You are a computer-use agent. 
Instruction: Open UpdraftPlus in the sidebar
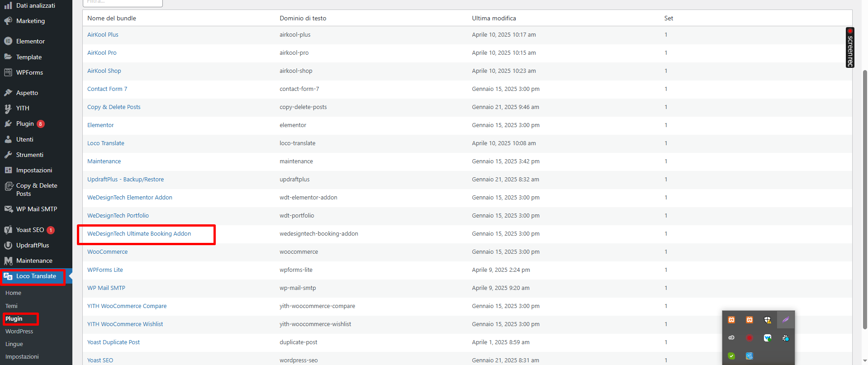pyautogui.click(x=33, y=245)
